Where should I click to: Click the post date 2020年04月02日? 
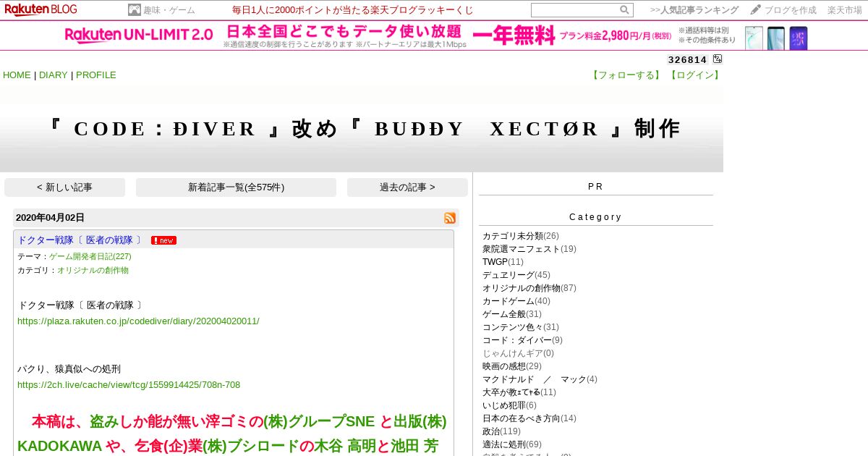50,218
